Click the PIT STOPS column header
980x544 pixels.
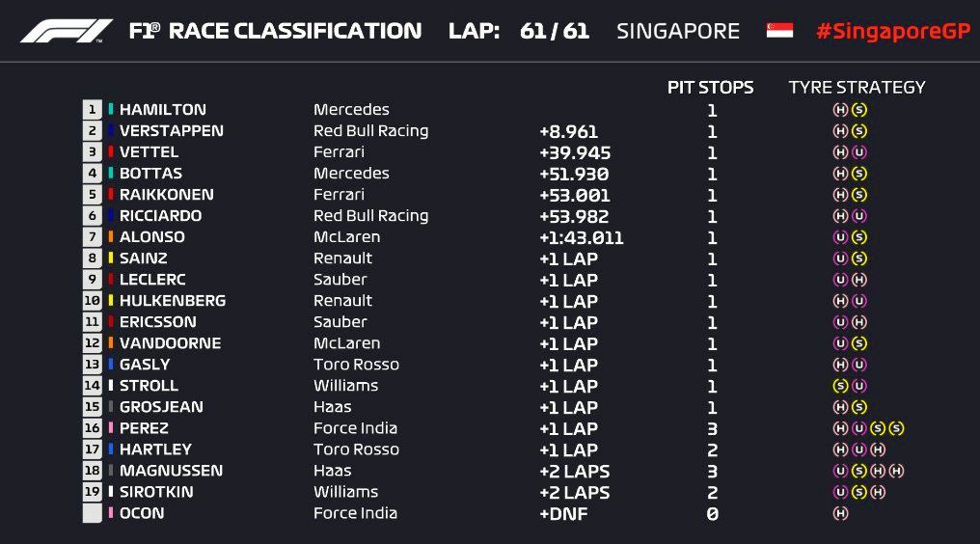(711, 88)
